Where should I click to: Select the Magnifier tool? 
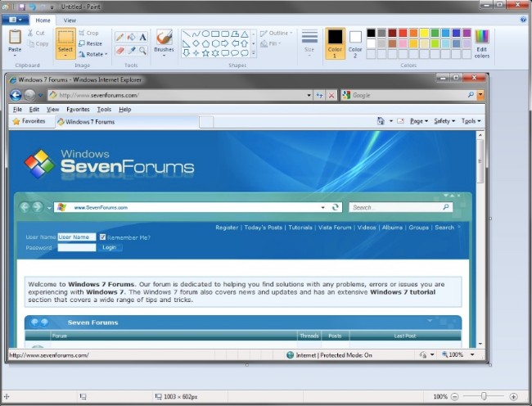143,51
